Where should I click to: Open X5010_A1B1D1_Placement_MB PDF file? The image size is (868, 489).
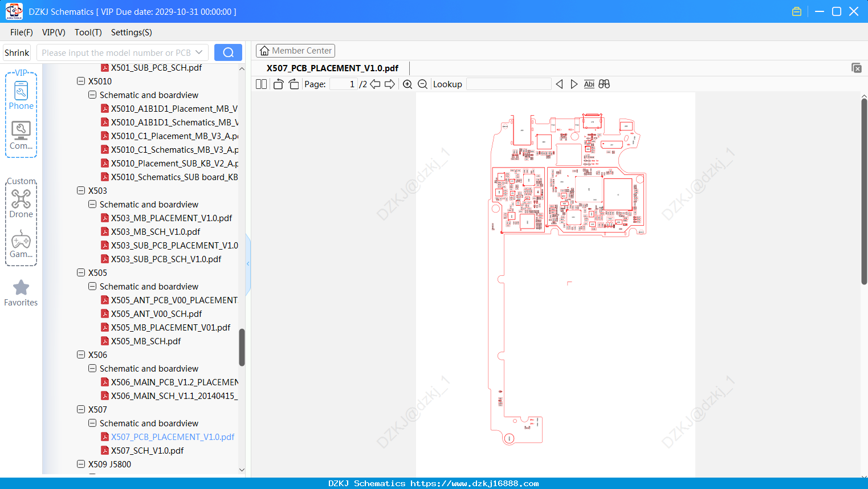[169, 108]
